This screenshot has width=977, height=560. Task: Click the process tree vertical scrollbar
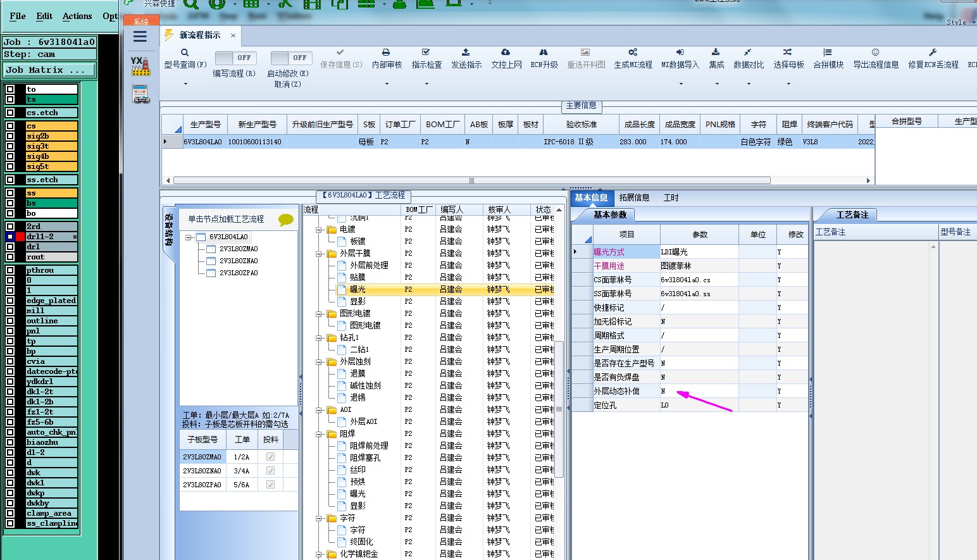(559, 409)
